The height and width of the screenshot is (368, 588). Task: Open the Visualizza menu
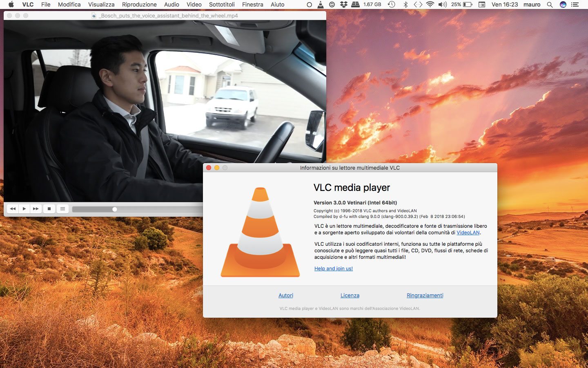101,4
